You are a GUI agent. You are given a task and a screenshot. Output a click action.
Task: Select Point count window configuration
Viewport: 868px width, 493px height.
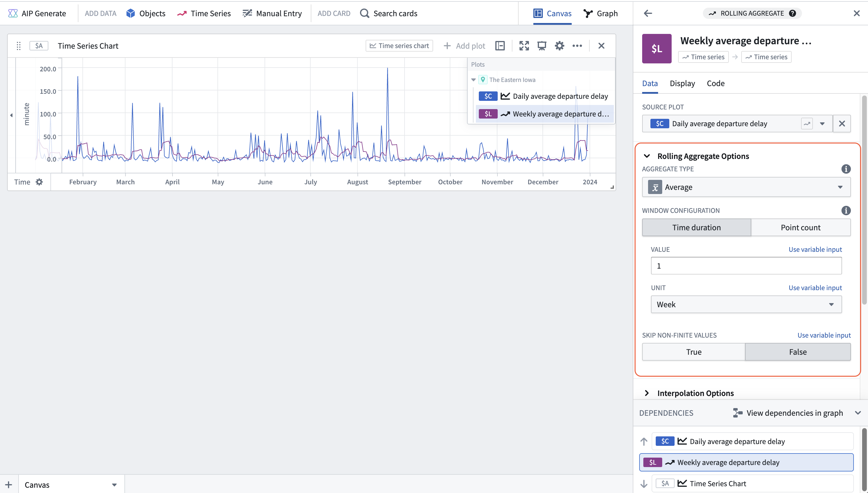pyautogui.click(x=800, y=227)
